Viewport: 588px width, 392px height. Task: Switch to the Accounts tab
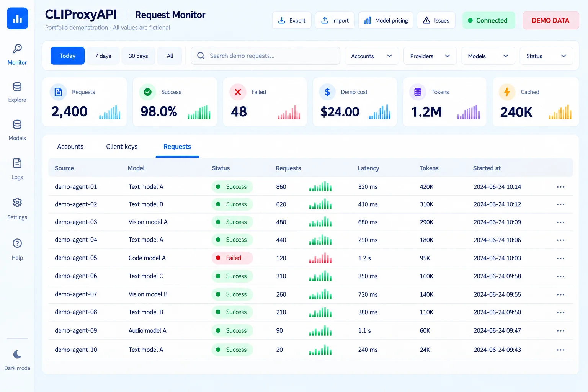point(70,147)
